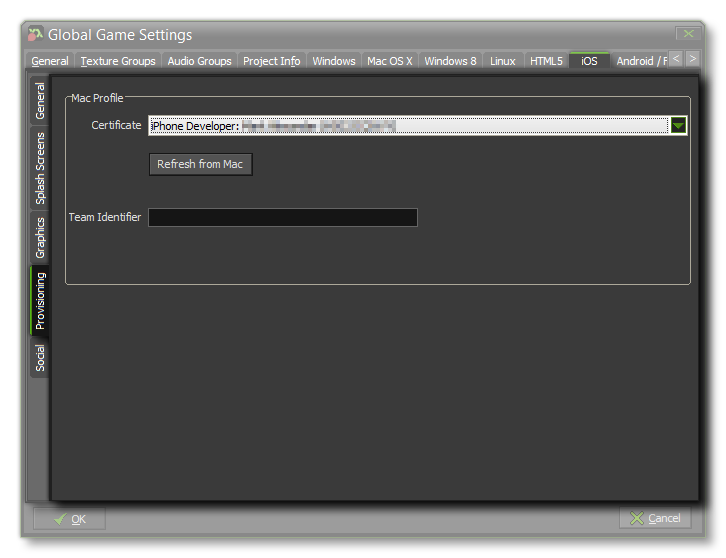Switch to the top General tab
This screenshot has height=558, width=726.
pyautogui.click(x=50, y=61)
